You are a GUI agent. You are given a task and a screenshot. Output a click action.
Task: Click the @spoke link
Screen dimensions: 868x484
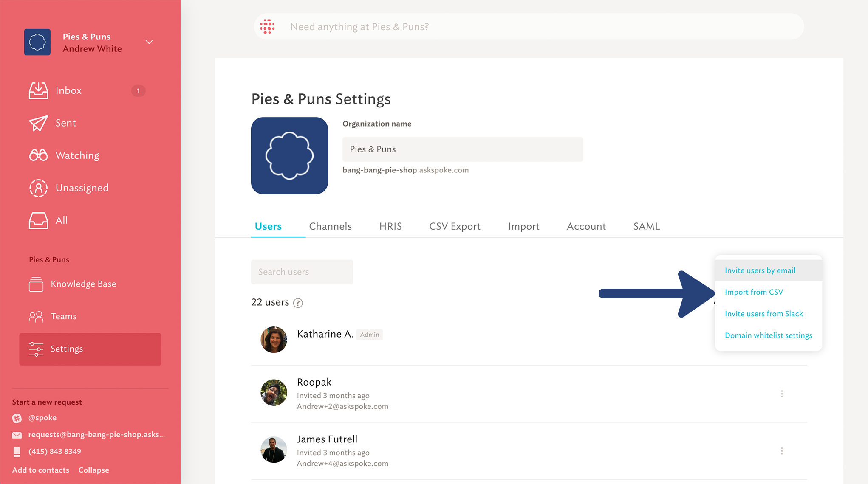(x=42, y=418)
